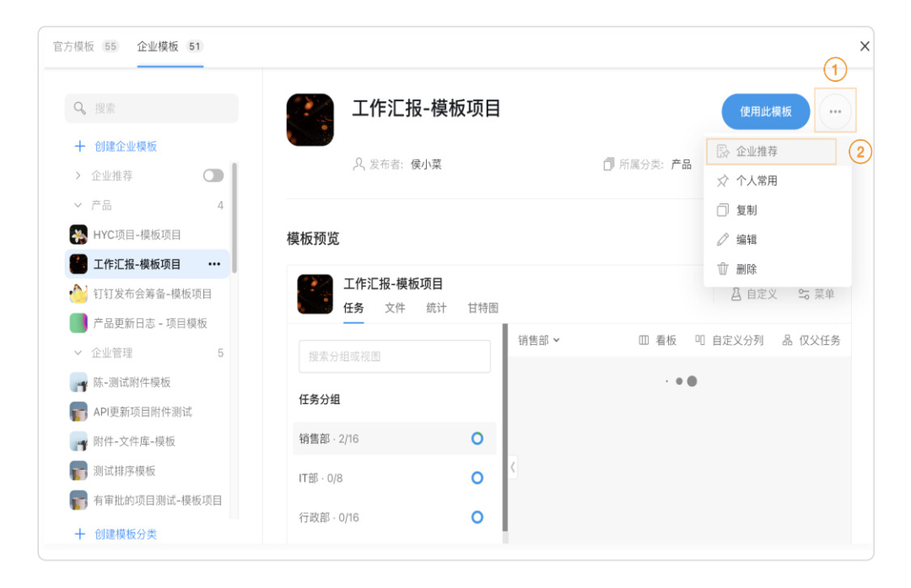Collapse the task group panel arrow handle
Image resolution: width=911 pixels, height=588 pixels.
(513, 467)
